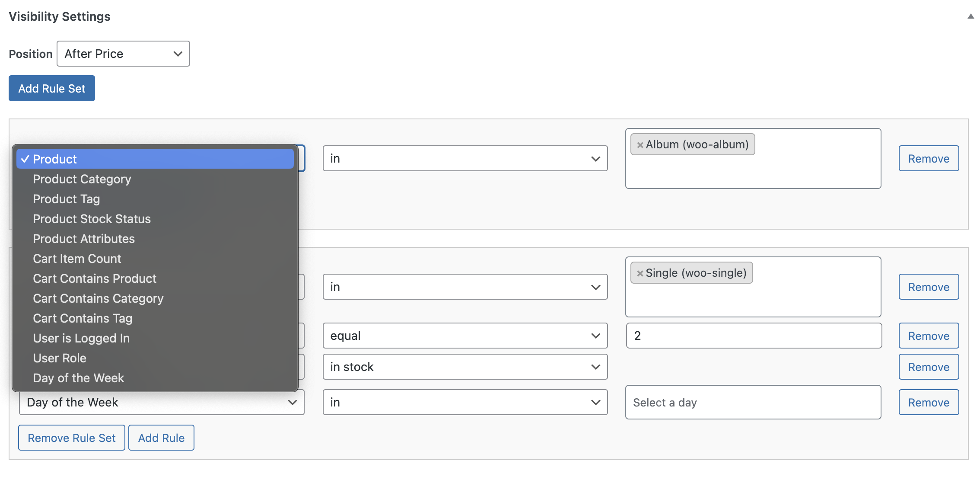The width and height of the screenshot is (980, 480).
Task: Click Remove next to the Album rule
Action: pos(929,158)
